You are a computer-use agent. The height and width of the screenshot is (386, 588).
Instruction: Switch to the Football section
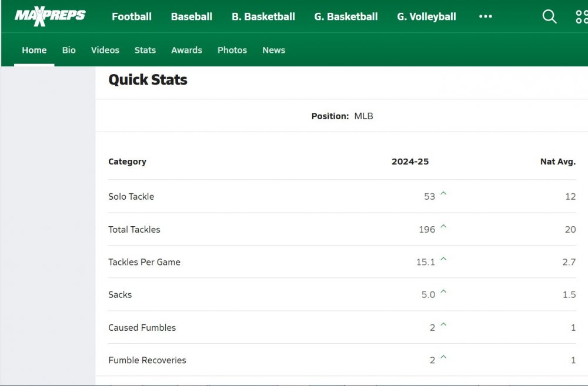[131, 16]
